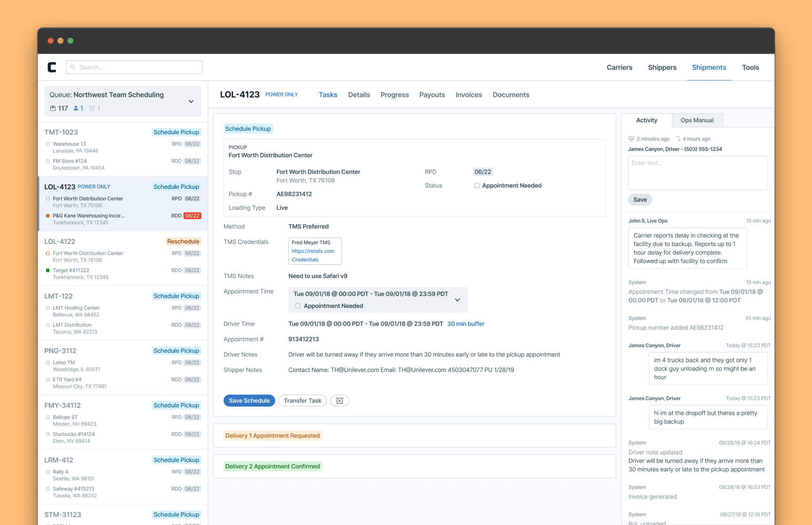Click the Schedule Pickup task tag
The image size is (812, 525).
tap(248, 129)
